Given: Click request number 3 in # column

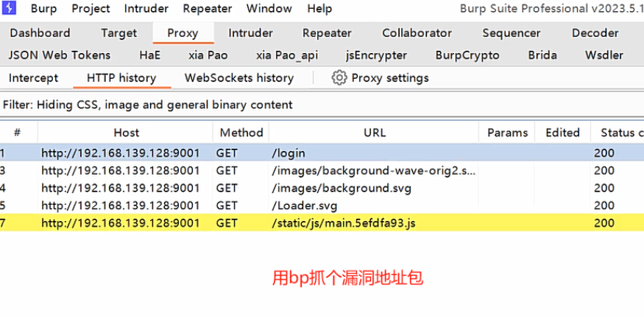Looking at the screenshot, I should coord(3,170).
